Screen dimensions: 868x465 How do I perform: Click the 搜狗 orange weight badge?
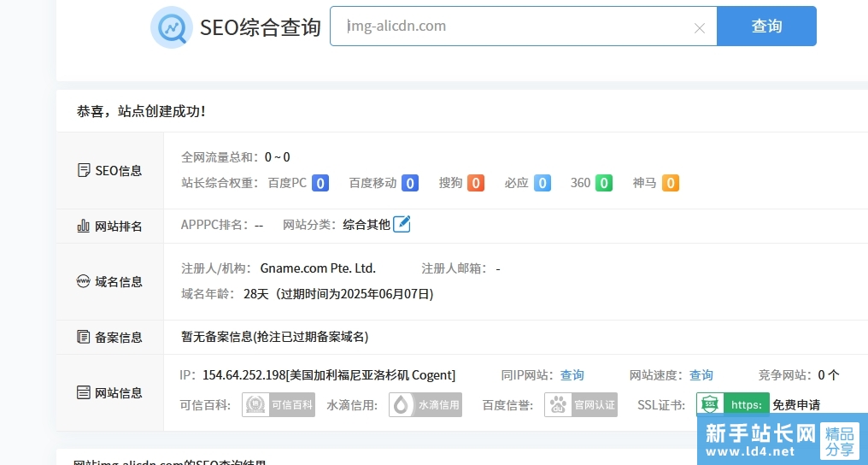[x=476, y=183]
